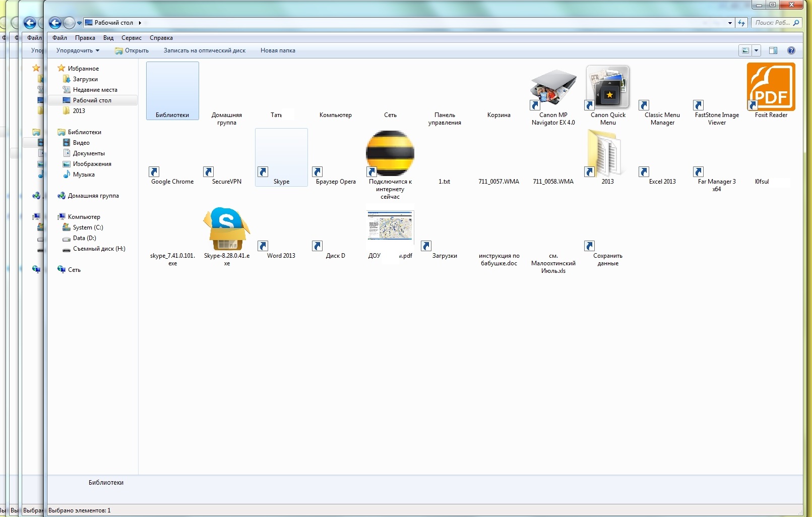Image resolution: width=812 pixels, height=517 pixels.
Task: Click in the Поиск search field
Action: [776, 23]
